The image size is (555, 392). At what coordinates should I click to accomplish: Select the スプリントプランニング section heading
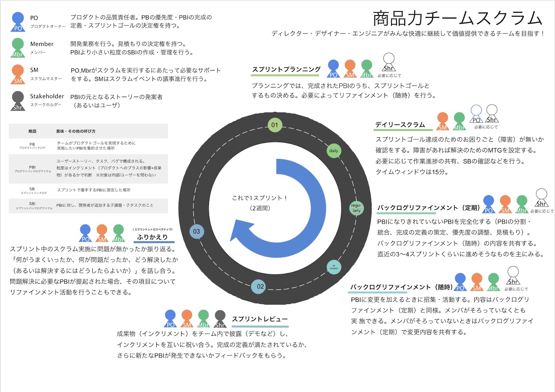click(x=285, y=69)
